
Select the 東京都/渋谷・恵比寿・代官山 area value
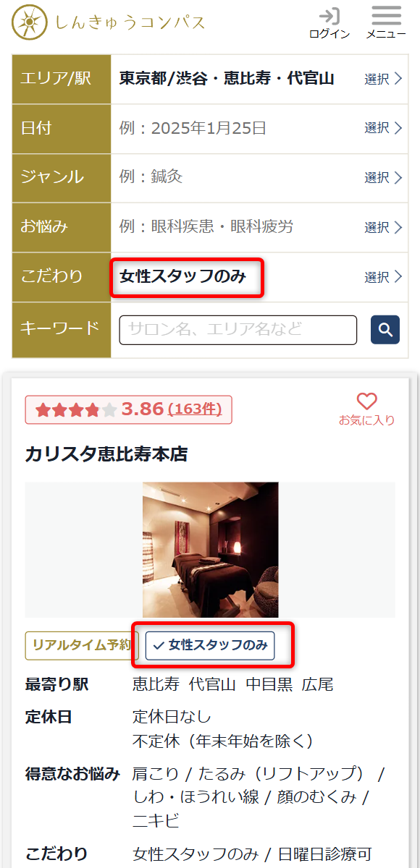[227, 79]
